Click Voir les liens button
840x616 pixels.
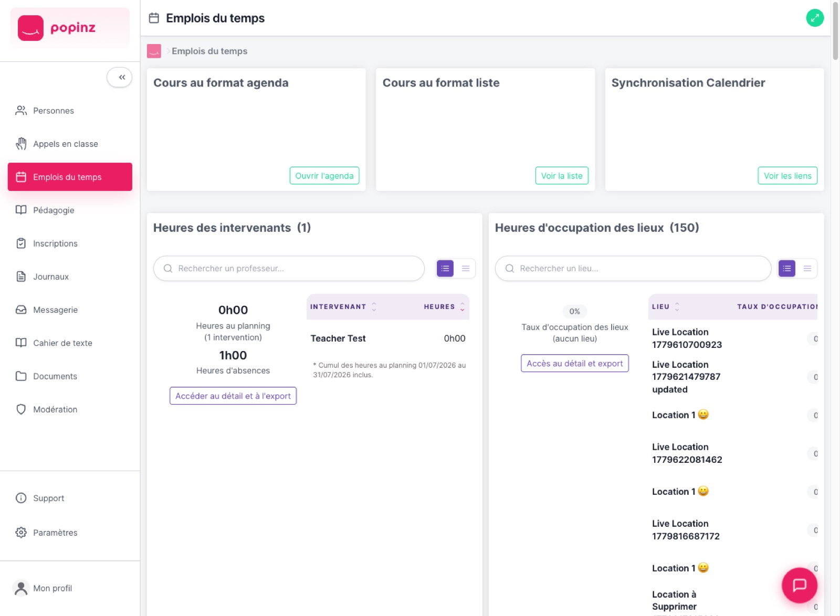[787, 176]
